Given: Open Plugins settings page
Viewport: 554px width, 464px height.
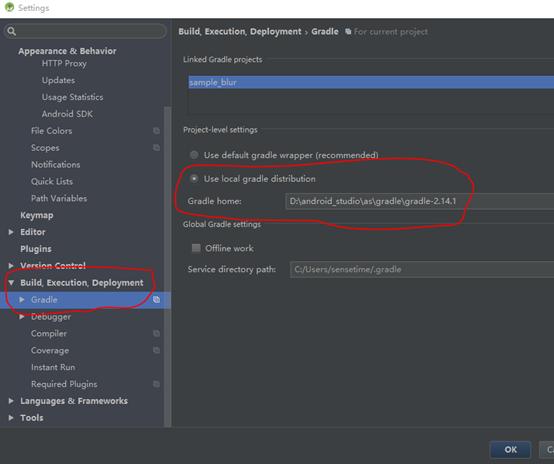Looking at the screenshot, I should [36, 249].
